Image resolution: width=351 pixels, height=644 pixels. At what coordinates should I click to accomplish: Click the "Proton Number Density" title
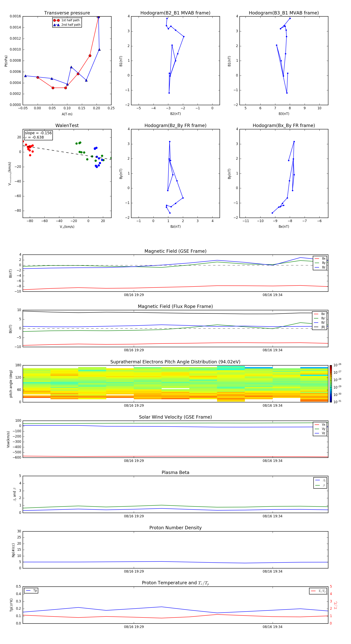tap(175, 528)
